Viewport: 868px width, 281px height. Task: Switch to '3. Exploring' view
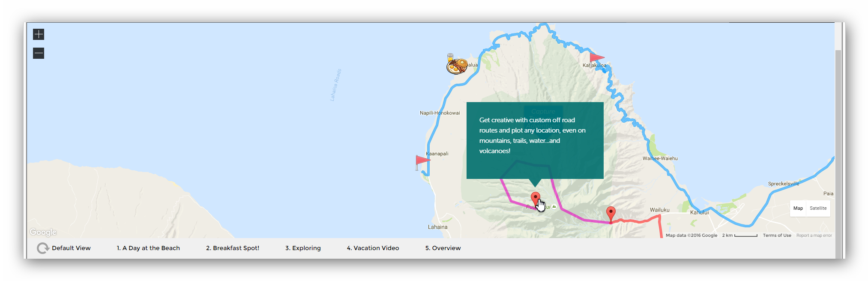tap(303, 248)
